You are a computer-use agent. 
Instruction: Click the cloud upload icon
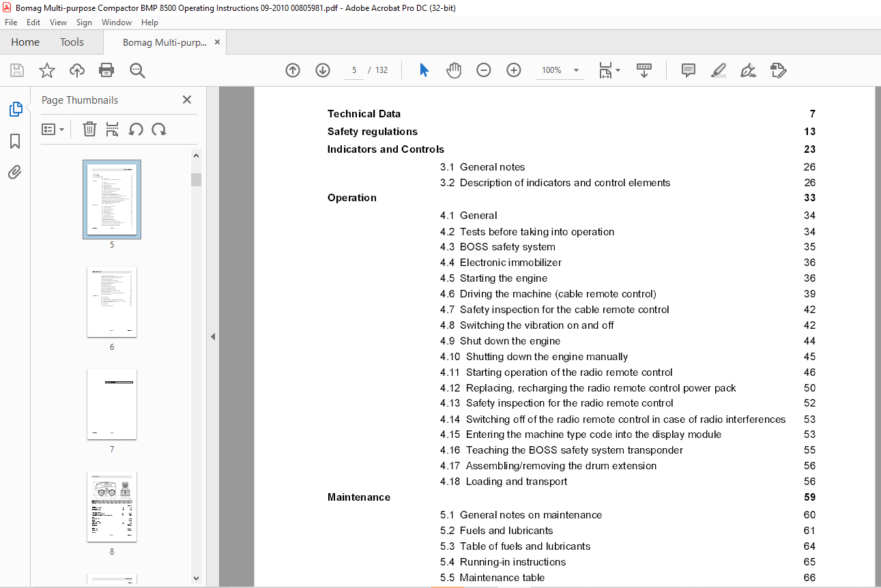click(77, 70)
